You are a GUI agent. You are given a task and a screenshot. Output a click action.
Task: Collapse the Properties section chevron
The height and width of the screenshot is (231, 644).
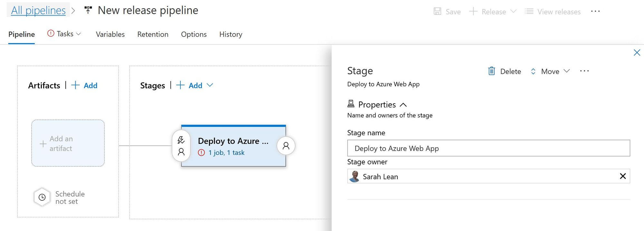403,105
